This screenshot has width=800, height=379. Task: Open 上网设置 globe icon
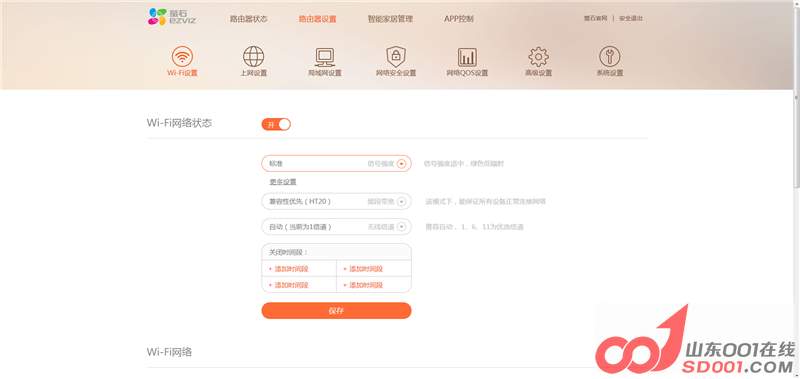click(x=253, y=56)
